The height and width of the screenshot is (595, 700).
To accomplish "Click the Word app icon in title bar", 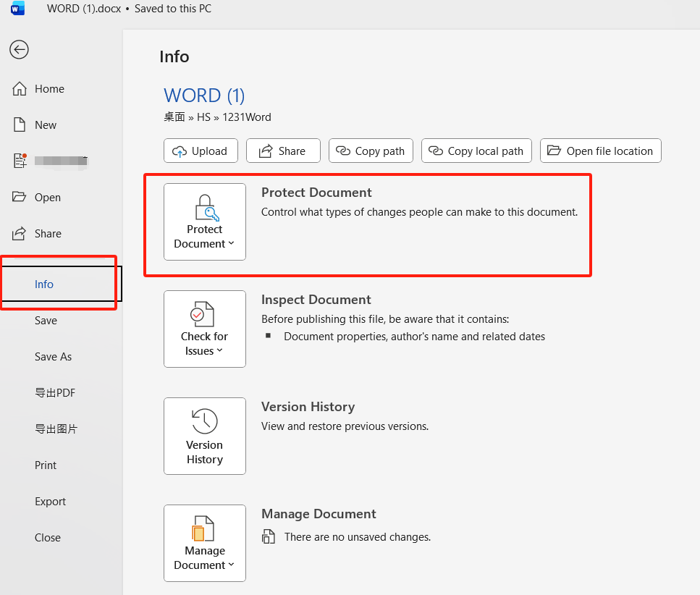I will [x=17, y=9].
